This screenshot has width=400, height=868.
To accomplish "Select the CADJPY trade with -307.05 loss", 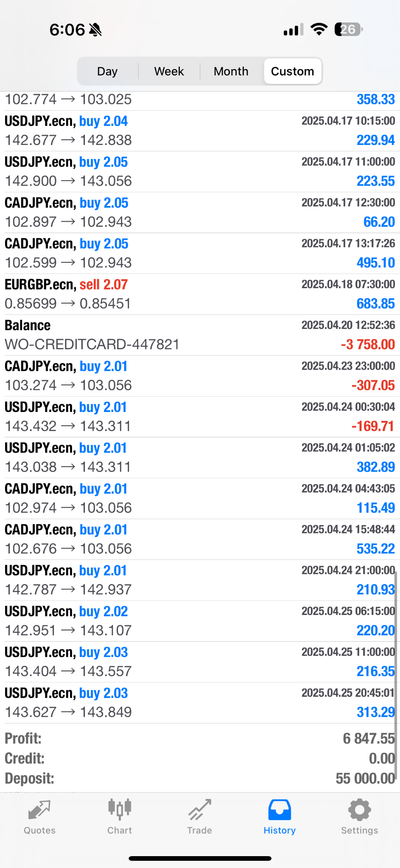I will (x=200, y=376).
